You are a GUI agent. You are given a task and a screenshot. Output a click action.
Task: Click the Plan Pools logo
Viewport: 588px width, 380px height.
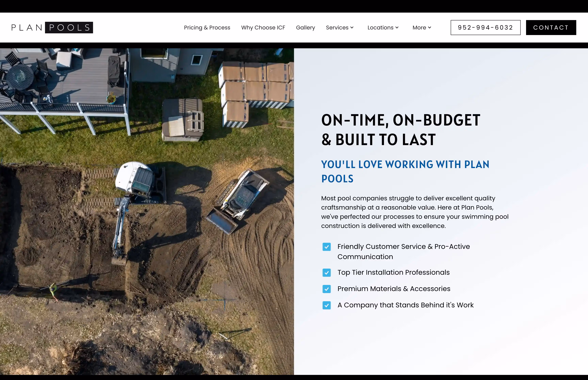pos(52,27)
